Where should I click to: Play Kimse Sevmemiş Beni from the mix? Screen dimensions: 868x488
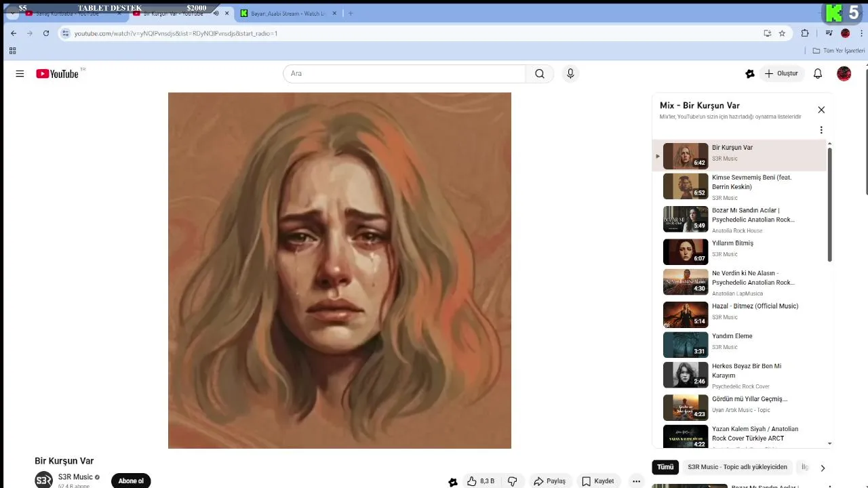[x=741, y=186]
